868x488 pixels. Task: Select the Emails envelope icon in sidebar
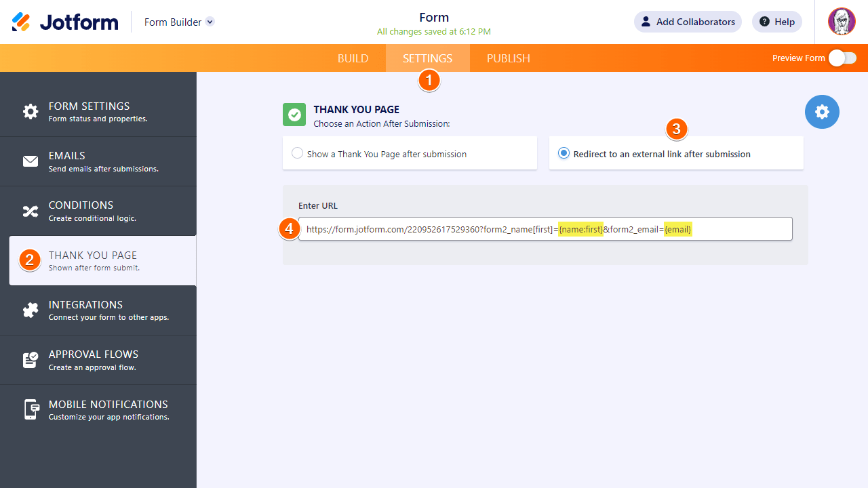(30, 161)
